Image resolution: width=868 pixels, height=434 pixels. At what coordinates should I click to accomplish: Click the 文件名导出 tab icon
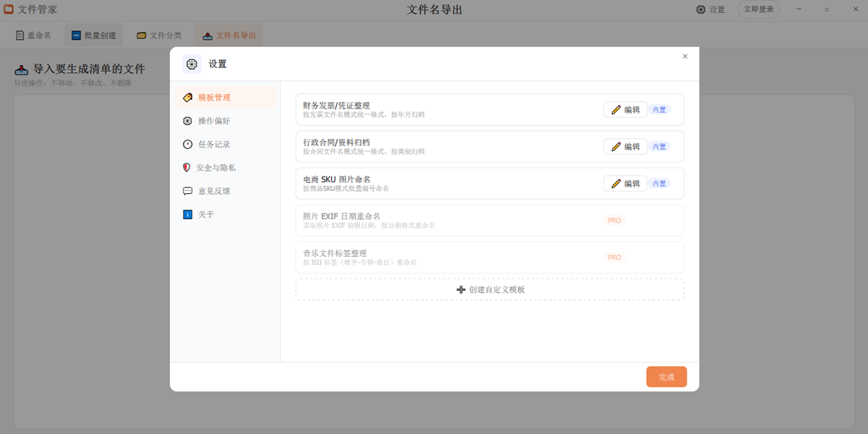pyautogui.click(x=208, y=35)
